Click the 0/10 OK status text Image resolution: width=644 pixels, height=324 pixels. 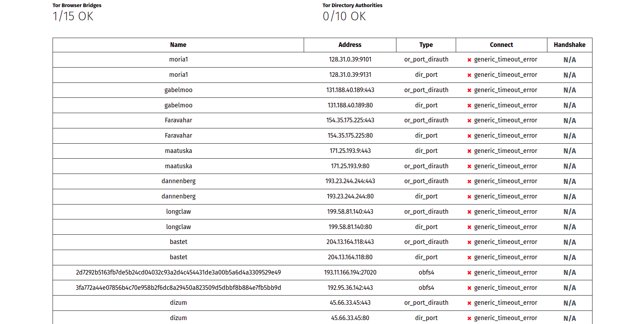pos(344,16)
